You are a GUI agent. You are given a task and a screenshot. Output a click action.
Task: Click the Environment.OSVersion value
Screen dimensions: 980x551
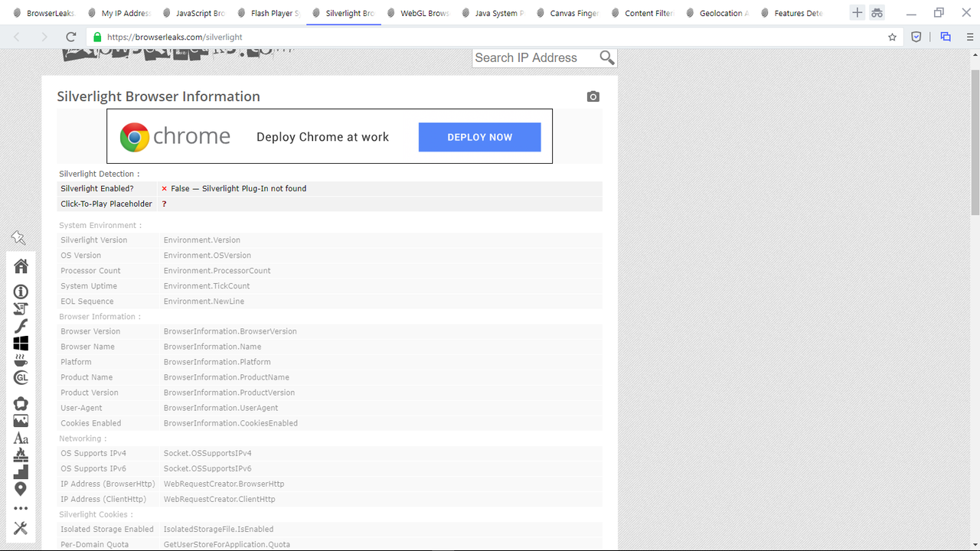tap(207, 256)
